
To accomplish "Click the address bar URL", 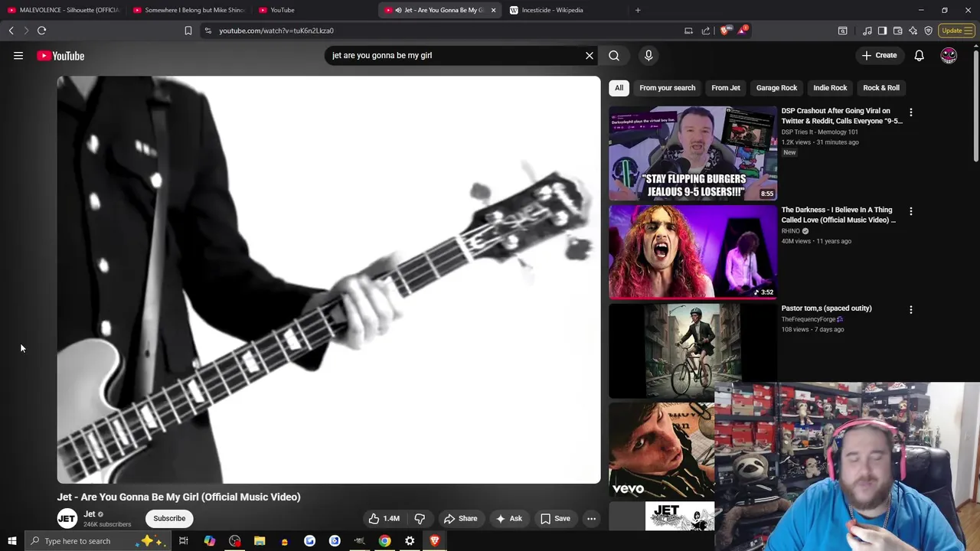I will pyautogui.click(x=276, y=31).
